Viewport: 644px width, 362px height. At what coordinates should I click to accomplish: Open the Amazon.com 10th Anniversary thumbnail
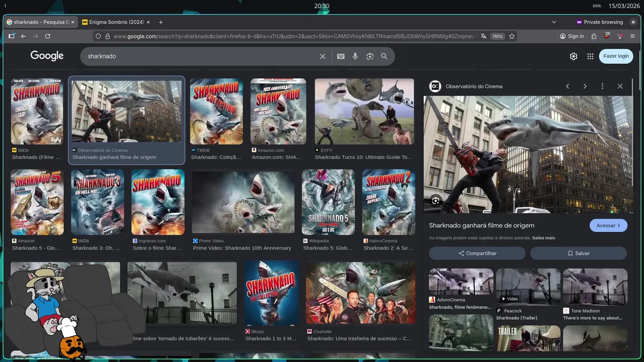tap(278, 112)
